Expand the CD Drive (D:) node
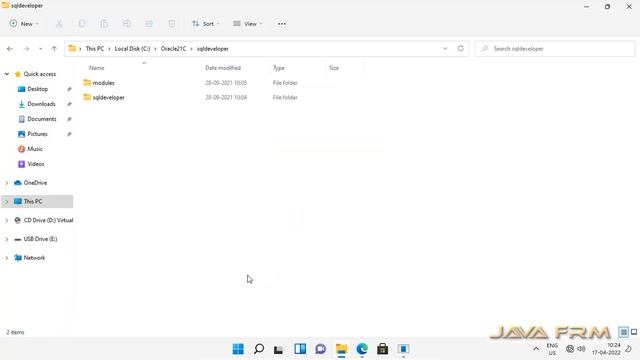 [x=7, y=220]
